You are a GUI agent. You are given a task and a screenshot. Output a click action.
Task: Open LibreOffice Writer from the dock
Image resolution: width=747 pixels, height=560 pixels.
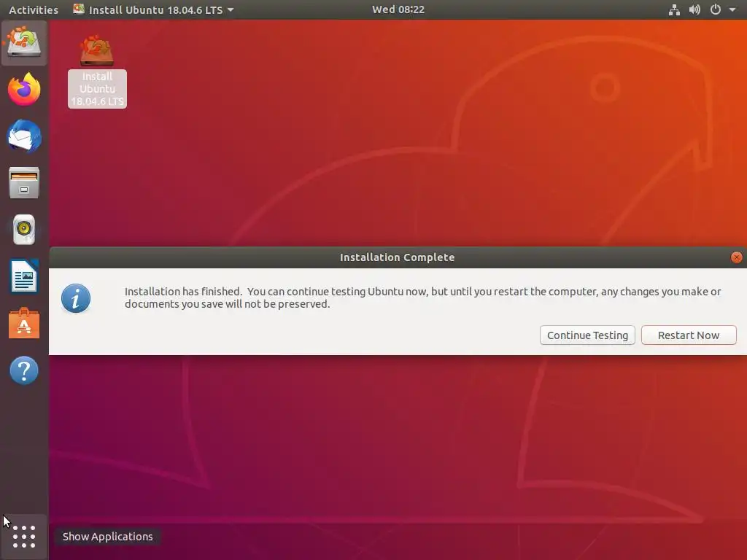pyautogui.click(x=24, y=276)
